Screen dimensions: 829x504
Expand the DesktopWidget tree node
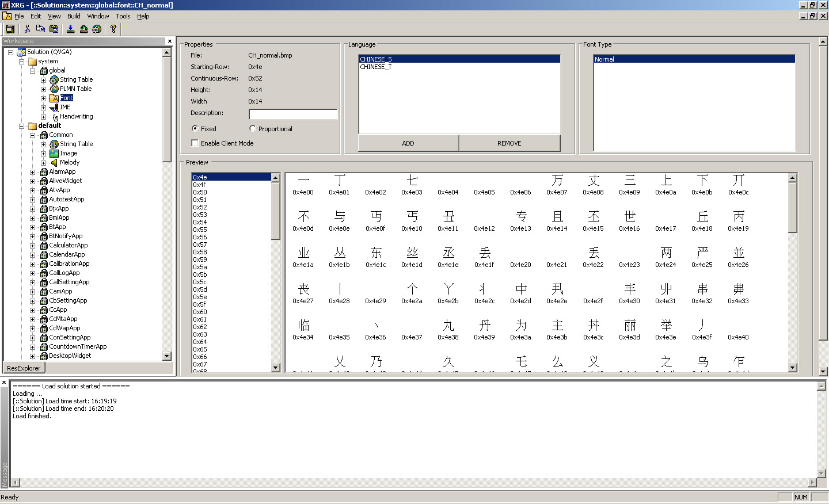(32, 356)
